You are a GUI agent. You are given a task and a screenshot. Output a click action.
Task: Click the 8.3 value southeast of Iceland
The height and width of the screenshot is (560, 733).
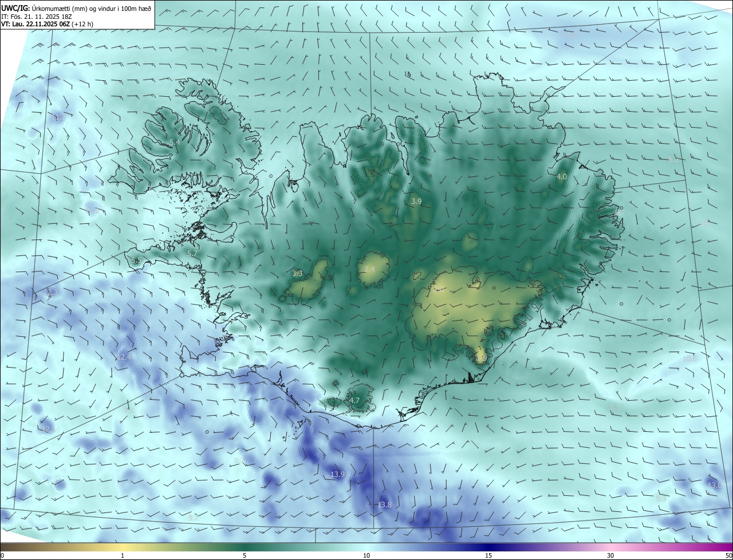click(x=615, y=408)
